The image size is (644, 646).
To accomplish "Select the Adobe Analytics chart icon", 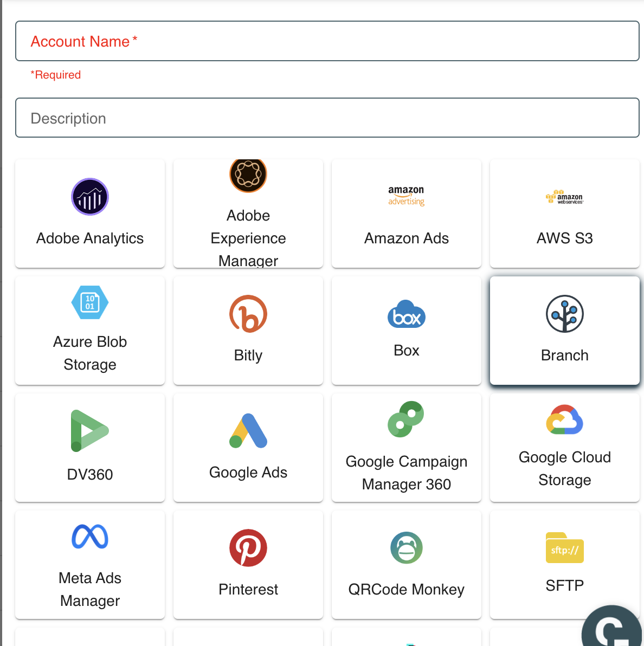I will click(x=90, y=197).
